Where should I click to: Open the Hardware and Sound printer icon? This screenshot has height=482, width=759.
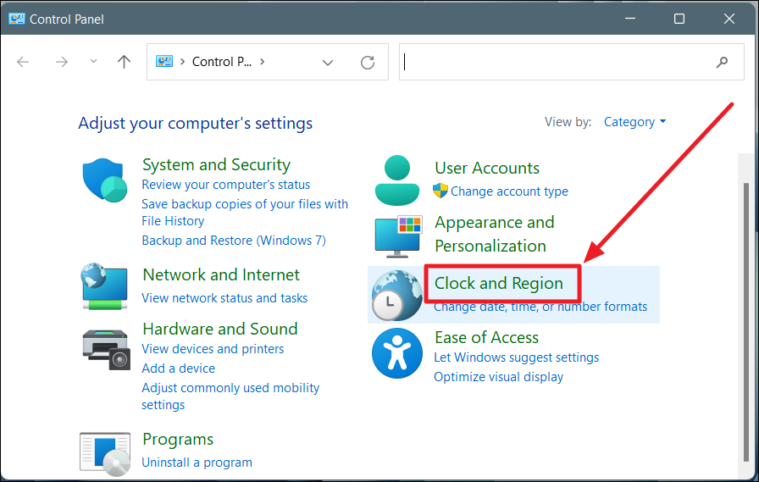pyautogui.click(x=106, y=349)
